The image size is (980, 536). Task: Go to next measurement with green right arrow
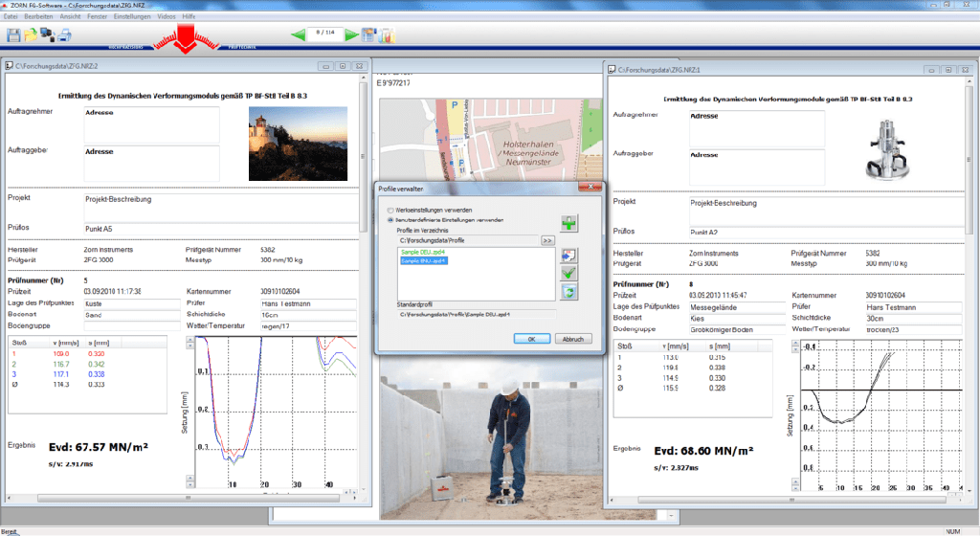point(352,35)
